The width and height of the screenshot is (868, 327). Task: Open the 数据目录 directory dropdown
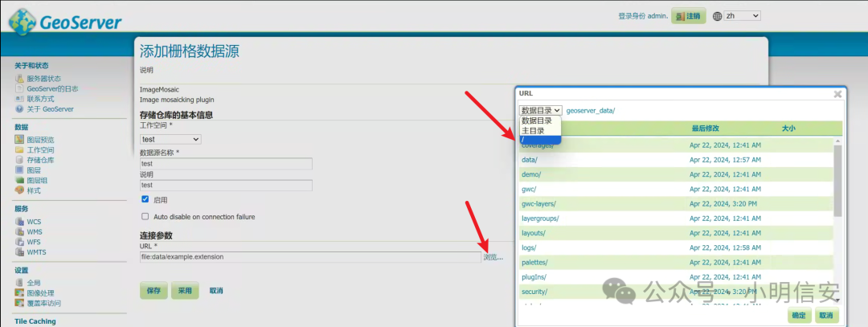pyautogui.click(x=541, y=111)
